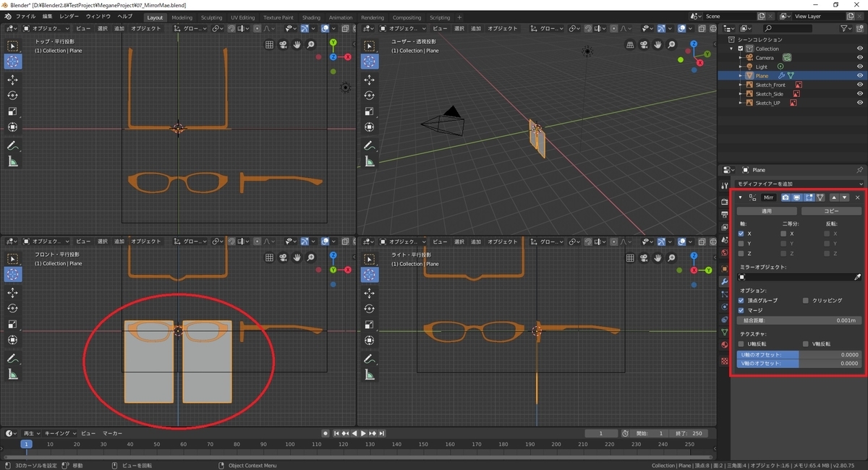868x470 pixels.
Task: Collapse the Mirror modifier panel triangle
Action: [x=741, y=197]
